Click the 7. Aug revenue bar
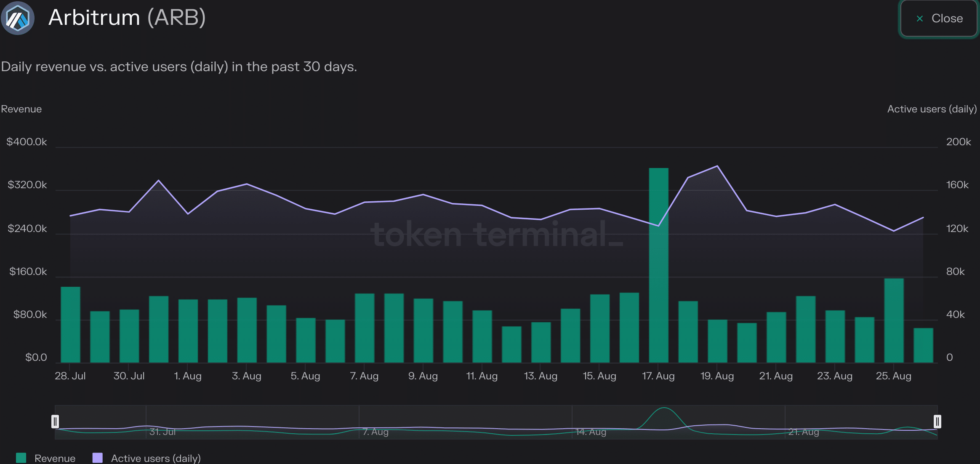 pyautogui.click(x=365, y=328)
